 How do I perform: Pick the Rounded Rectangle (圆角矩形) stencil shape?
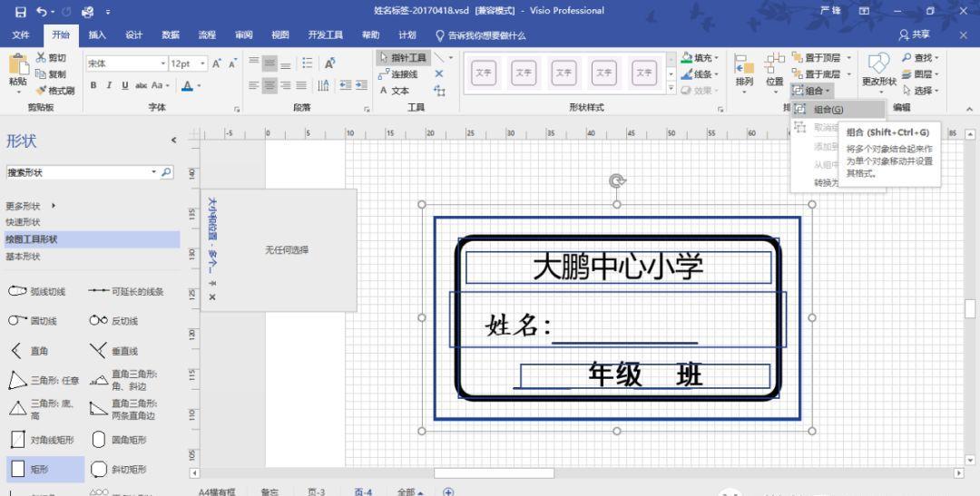[99, 440]
